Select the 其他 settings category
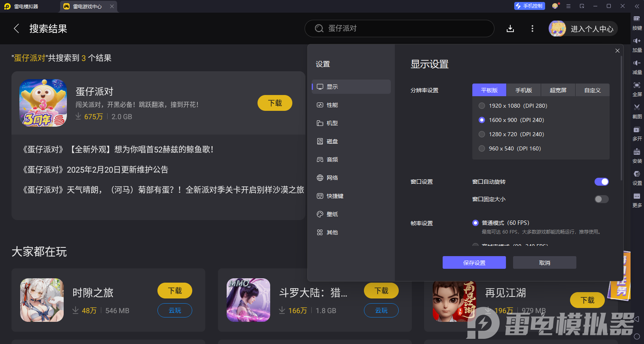The height and width of the screenshot is (344, 644). [x=351, y=232]
